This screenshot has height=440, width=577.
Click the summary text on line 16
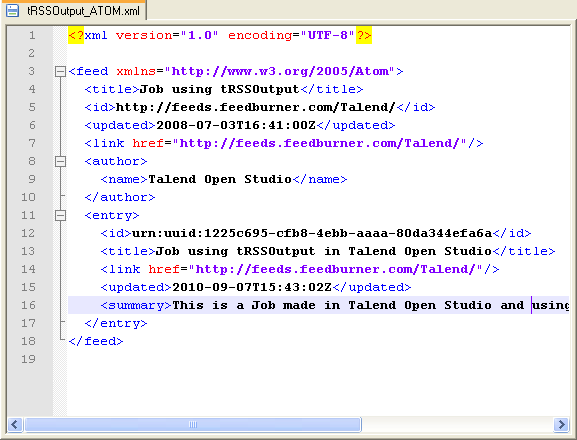tap(371, 305)
